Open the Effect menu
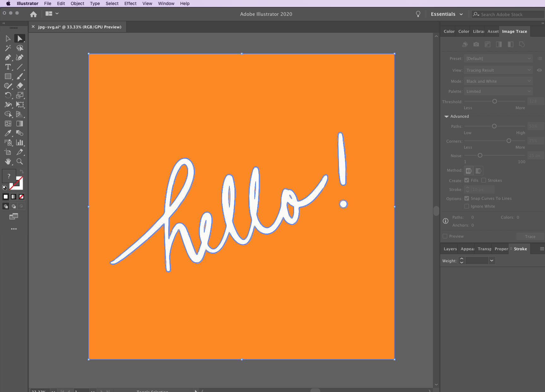The height and width of the screenshot is (392, 545). tap(130, 3)
